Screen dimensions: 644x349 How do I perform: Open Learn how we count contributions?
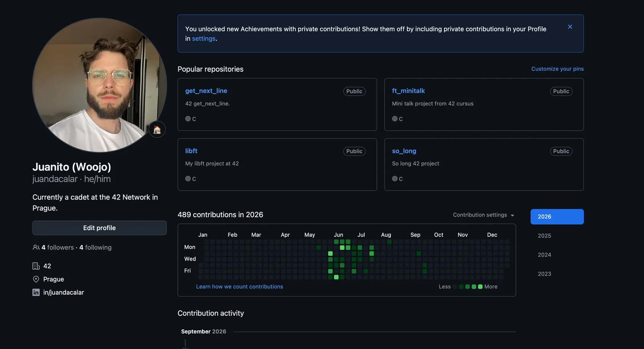[239, 287]
